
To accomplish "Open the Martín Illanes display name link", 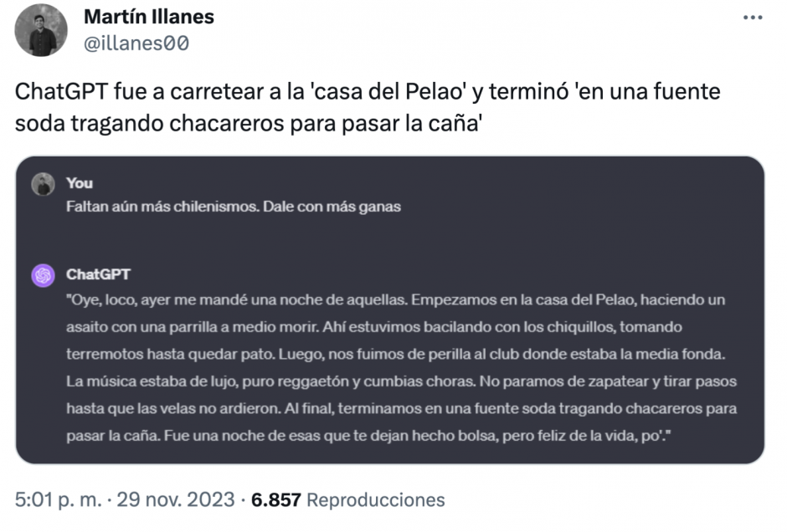I will pyautogui.click(x=149, y=17).
